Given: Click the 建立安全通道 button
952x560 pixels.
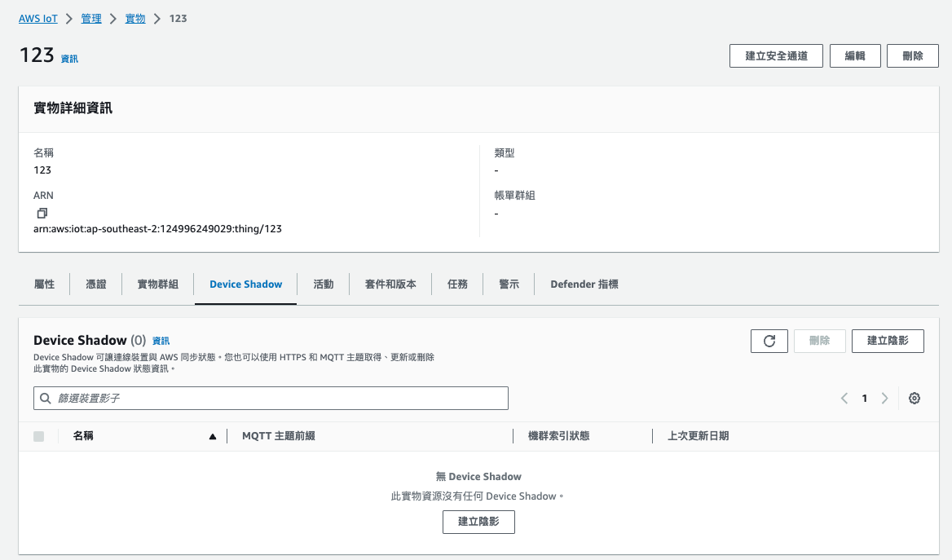Looking at the screenshot, I should (775, 55).
